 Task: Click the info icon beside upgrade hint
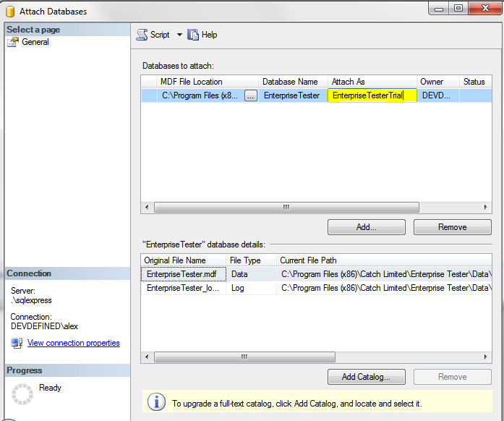click(156, 403)
